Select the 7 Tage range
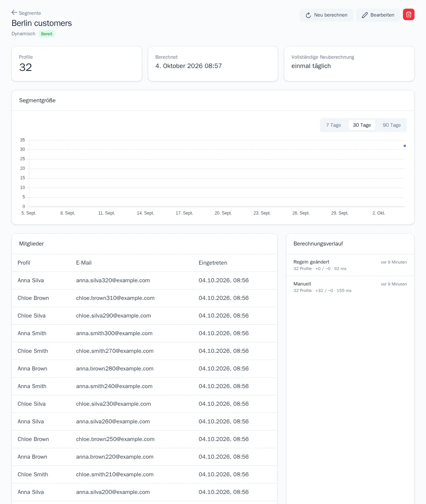This screenshot has width=426, height=504. point(334,125)
